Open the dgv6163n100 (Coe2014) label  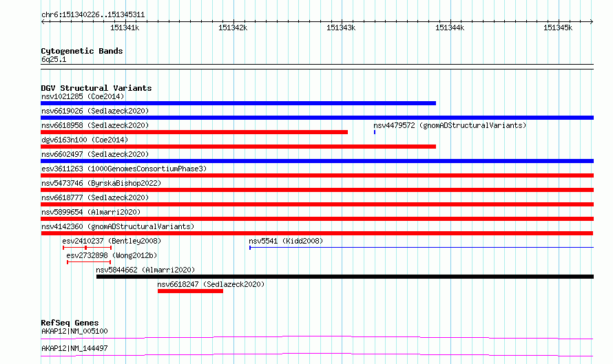click(x=85, y=140)
